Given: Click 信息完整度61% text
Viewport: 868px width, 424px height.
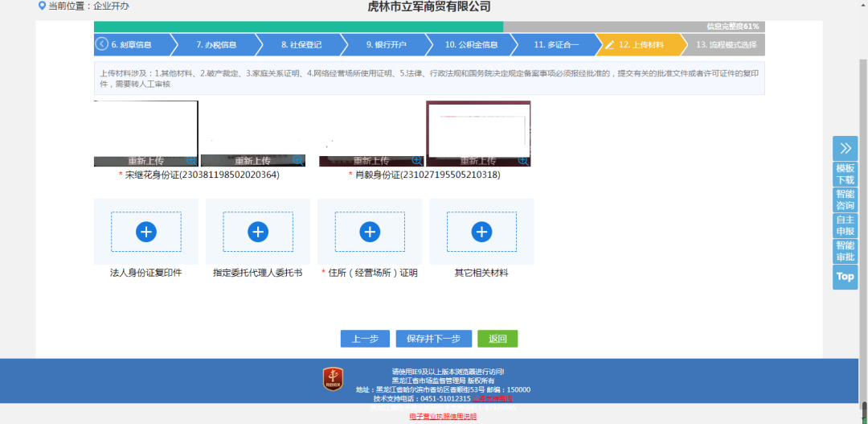Looking at the screenshot, I should point(732,27).
